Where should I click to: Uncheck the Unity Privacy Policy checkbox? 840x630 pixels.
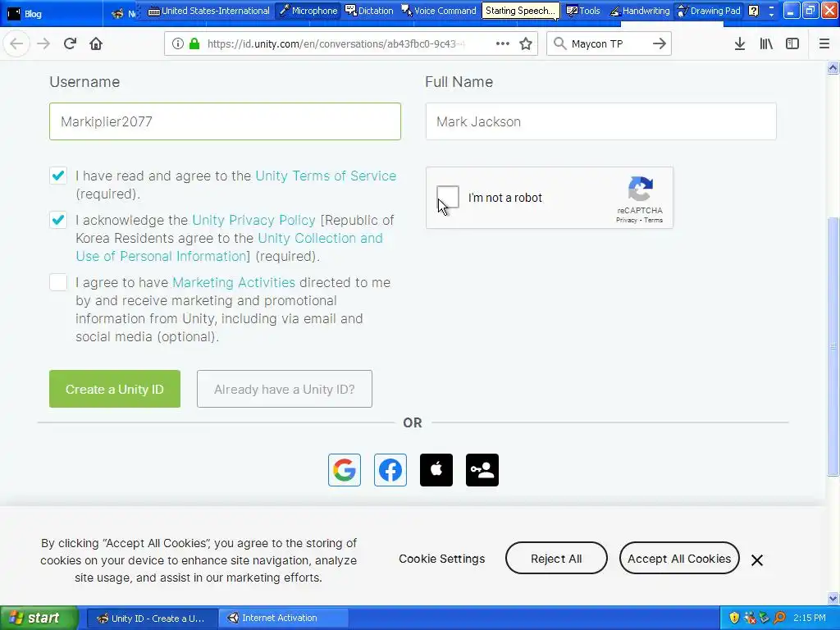click(x=58, y=220)
